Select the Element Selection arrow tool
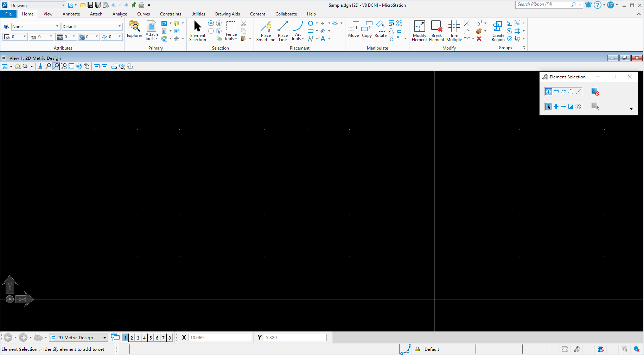The height and width of the screenshot is (355, 644). pos(198,31)
